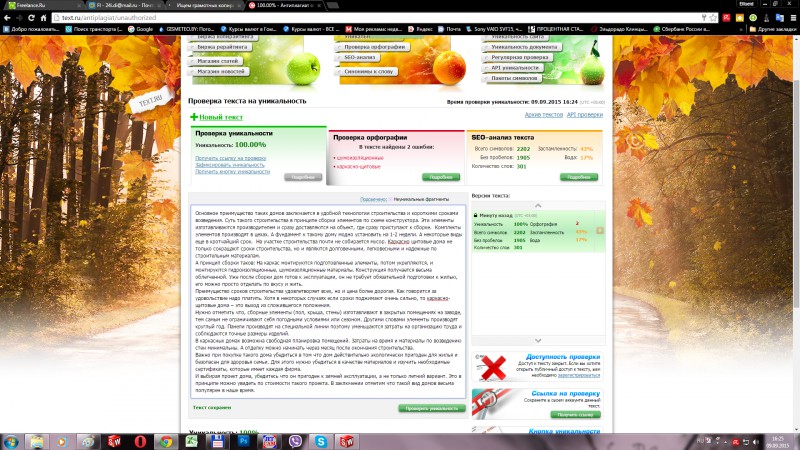Open the floppy-disk save app in the taskbar
800x450 pixels.
coord(218,441)
